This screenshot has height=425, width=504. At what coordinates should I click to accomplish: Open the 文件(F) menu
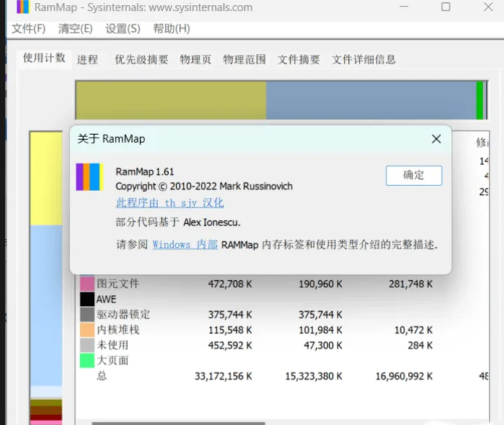coord(28,29)
